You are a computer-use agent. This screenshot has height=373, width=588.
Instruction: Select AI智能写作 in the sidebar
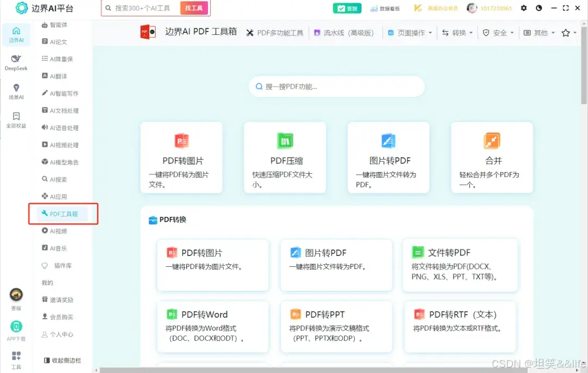(x=60, y=93)
